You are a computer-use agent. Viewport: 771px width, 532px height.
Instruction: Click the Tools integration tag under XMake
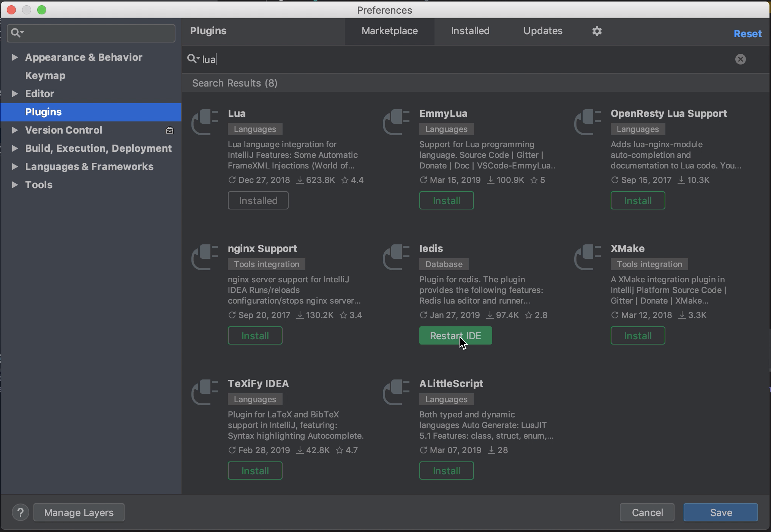(x=649, y=264)
